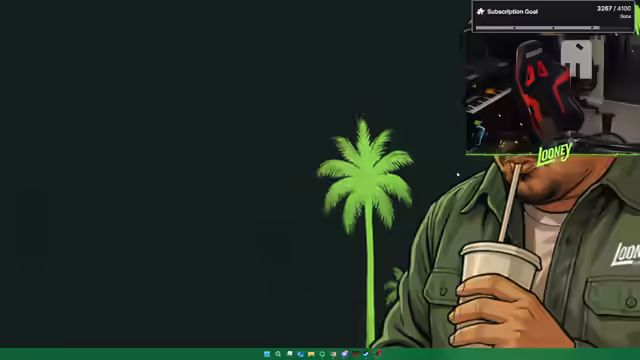Viewport: 640px width, 360px height.
Task: Open the dark red taskbar app icon
Action: click(x=355, y=354)
